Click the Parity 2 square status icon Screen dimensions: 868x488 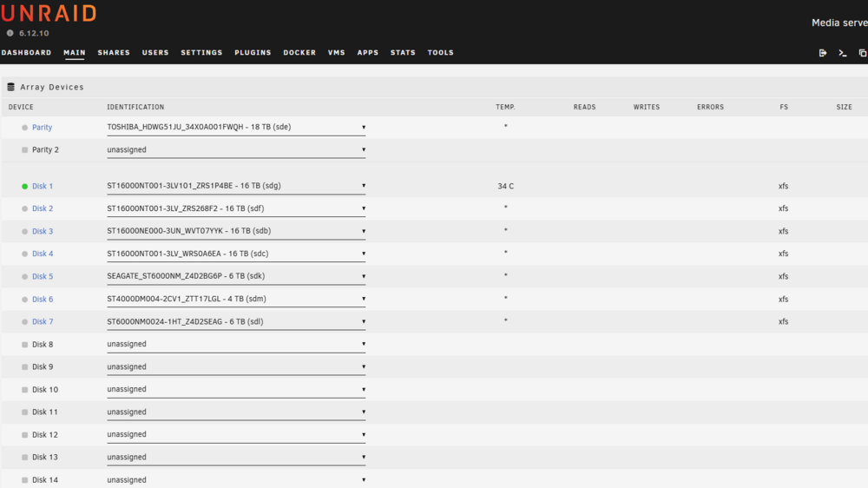pos(24,150)
